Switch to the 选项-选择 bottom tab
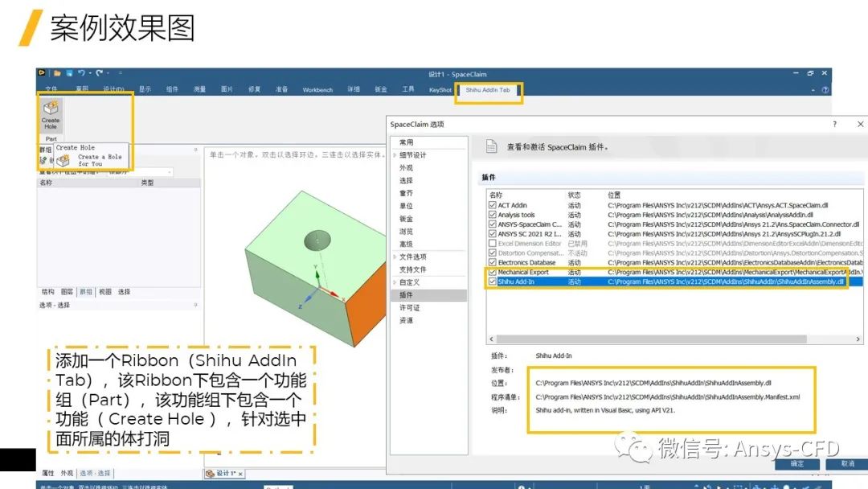 (95, 474)
